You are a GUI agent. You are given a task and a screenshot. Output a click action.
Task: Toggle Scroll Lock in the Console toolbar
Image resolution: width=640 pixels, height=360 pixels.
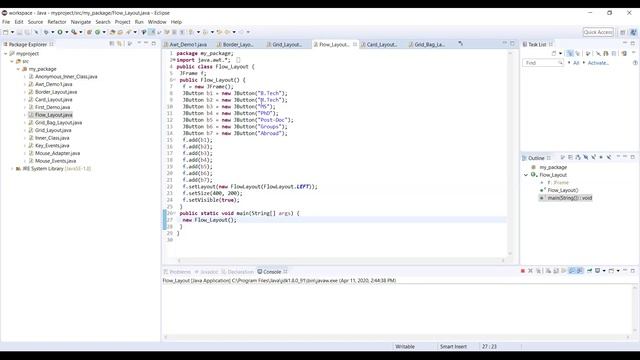pos(556,271)
